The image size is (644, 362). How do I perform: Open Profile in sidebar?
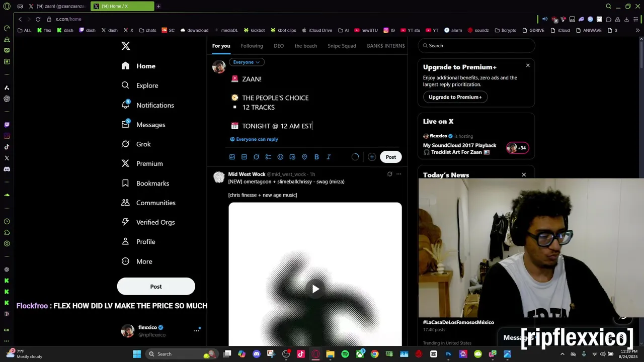coord(139,242)
